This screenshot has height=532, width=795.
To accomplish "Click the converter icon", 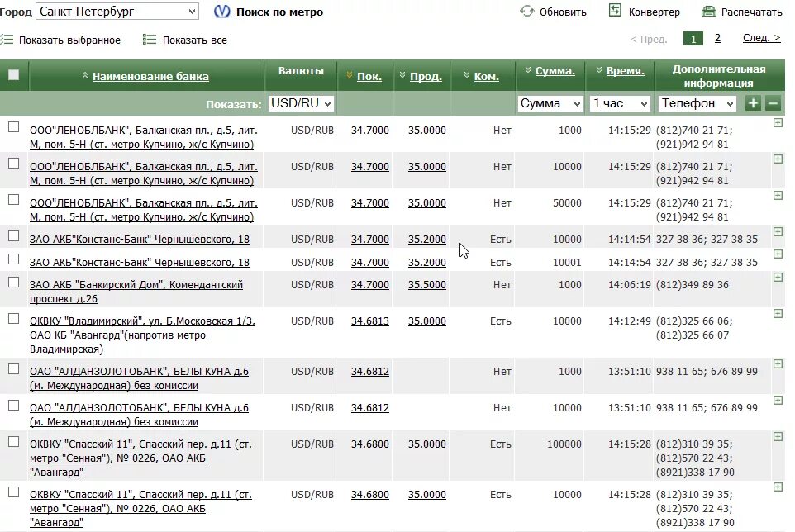I will coord(615,10).
